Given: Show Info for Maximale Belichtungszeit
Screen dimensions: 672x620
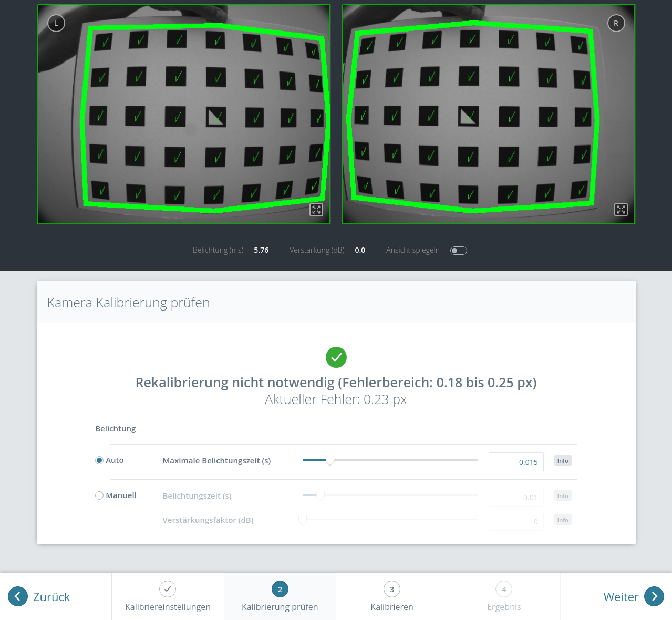Looking at the screenshot, I should (563, 461).
